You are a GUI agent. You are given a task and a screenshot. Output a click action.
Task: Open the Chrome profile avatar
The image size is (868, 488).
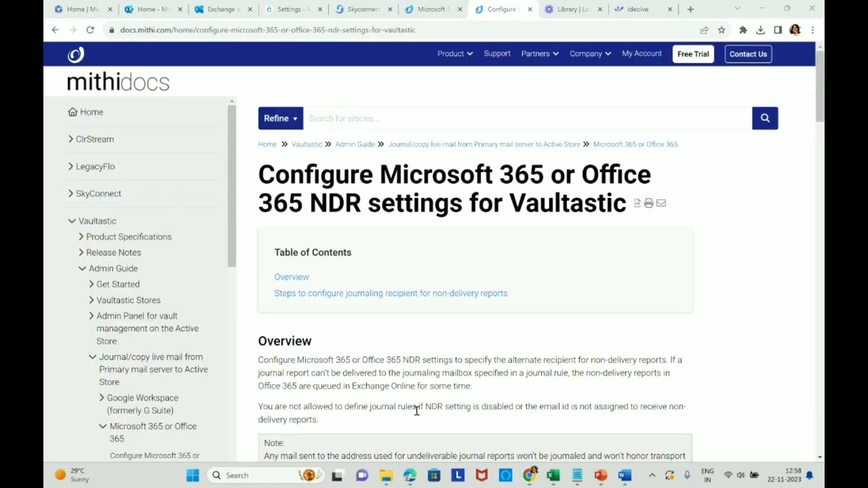click(795, 30)
